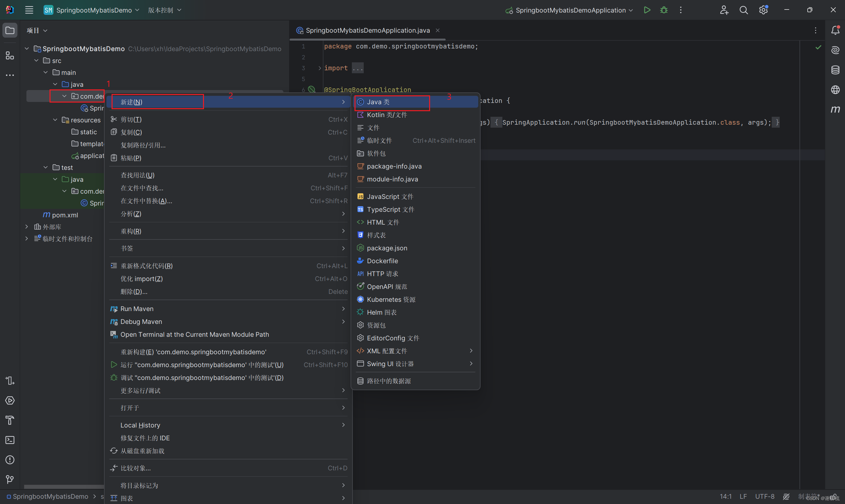Select Java 类 from the new submenu
The height and width of the screenshot is (504, 845).
(378, 102)
